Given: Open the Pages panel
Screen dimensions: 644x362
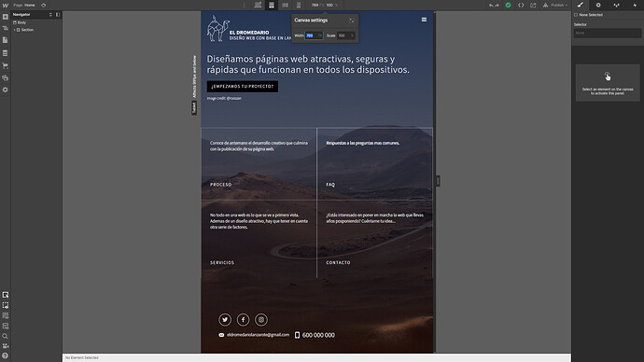Looking at the screenshot, I should (6, 40).
